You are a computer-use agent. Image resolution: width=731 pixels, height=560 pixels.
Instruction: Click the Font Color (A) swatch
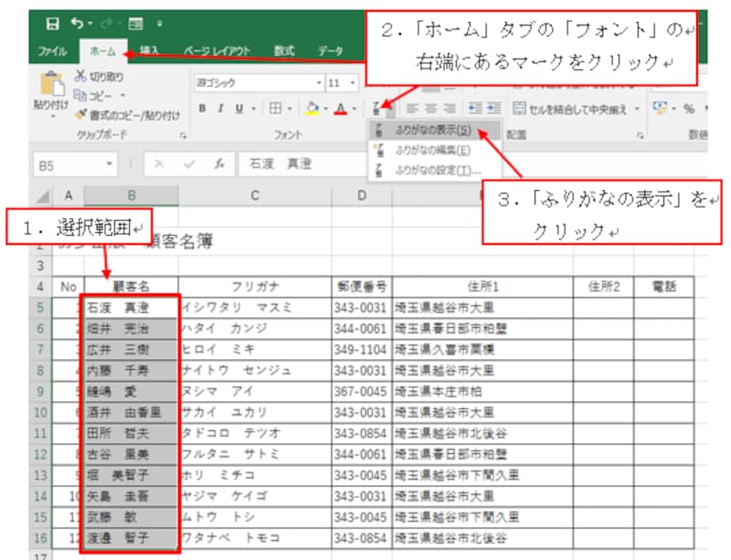coord(339,107)
